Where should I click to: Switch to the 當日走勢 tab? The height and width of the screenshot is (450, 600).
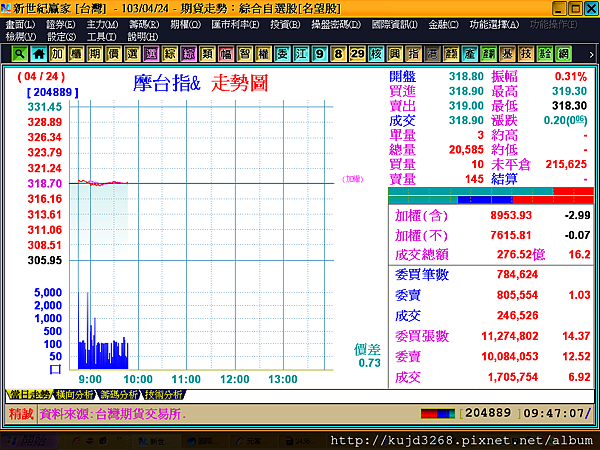tap(29, 395)
